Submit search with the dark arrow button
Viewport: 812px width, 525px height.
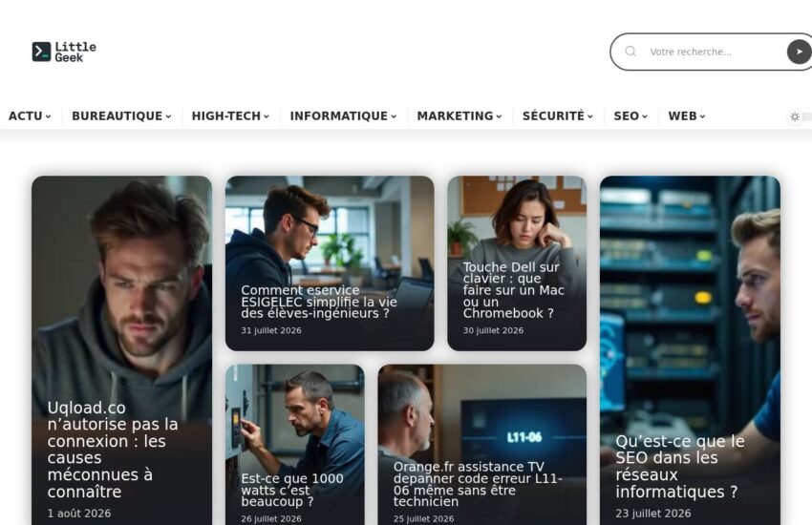pyautogui.click(x=799, y=52)
